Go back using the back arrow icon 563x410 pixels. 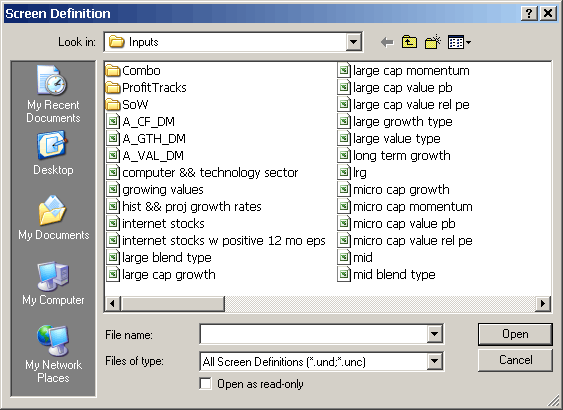pos(387,42)
